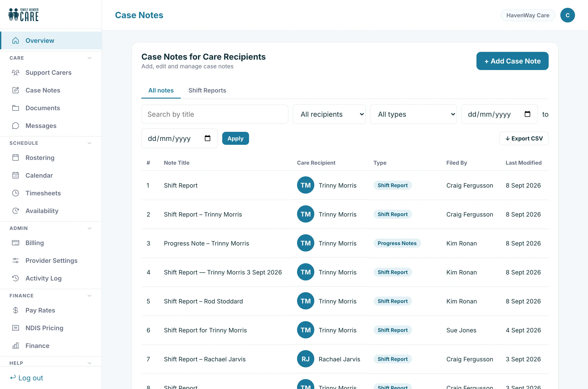The image size is (588, 389).
Task: Click the Rachael Jarvis RJ avatar
Action: (306, 359)
